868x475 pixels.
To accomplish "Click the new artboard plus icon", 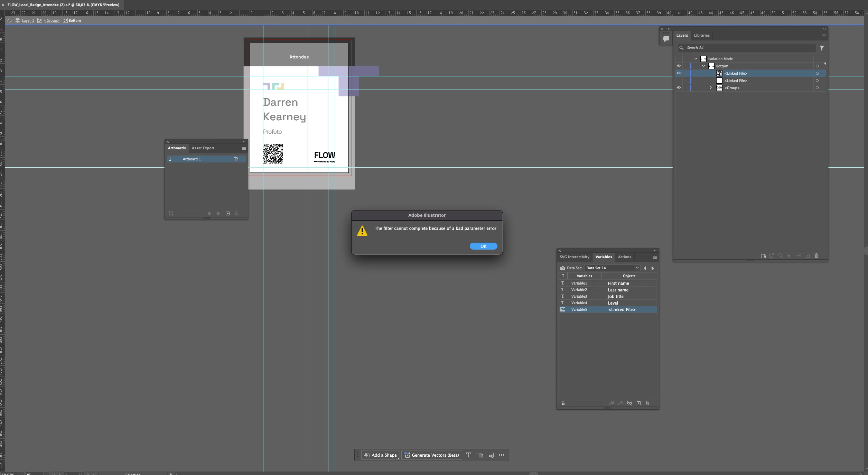I will (x=227, y=214).
